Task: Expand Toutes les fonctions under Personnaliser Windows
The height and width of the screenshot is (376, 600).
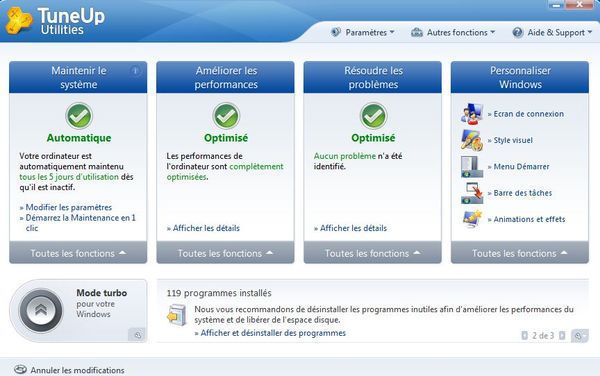Action: [520, 253]
